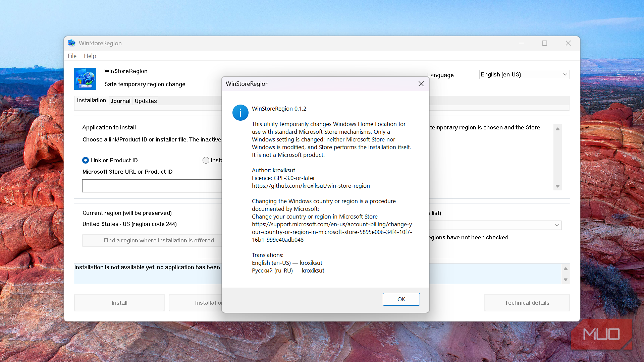
Task: Click 'Safe temporary region change' subtitle
Action: coord(145,84)
